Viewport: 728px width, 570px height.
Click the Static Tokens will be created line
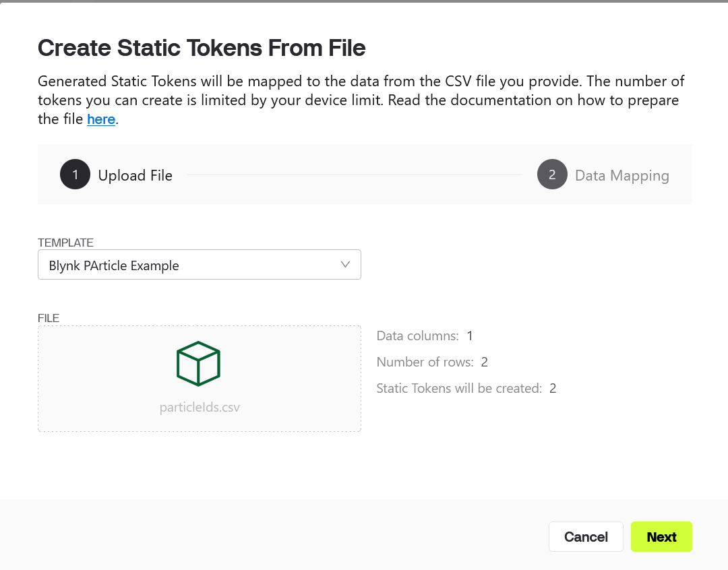click(x=466, y=388)
